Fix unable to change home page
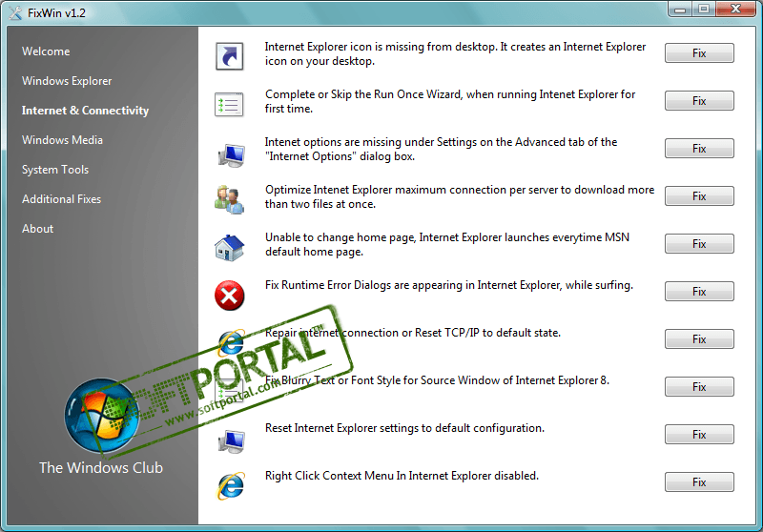 click(x=699, y=244)
